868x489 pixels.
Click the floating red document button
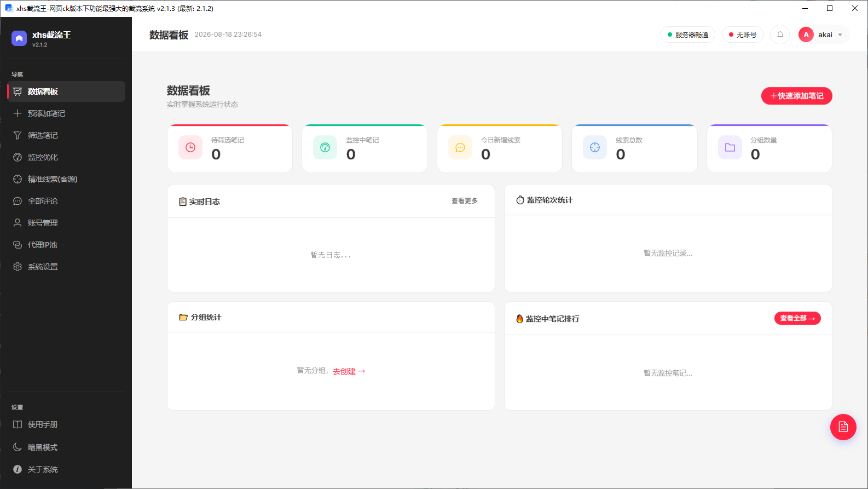coord(843,427)
